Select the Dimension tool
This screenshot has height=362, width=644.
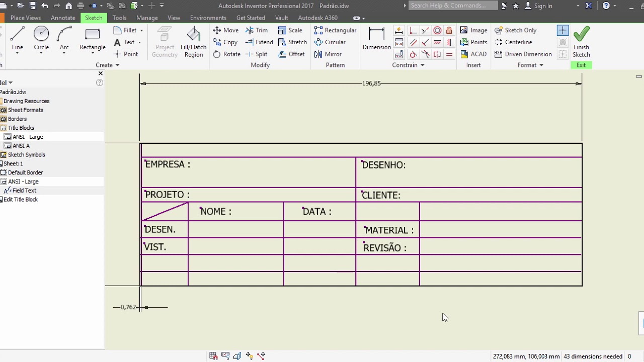pyautogui.click(x=377, y=39)
